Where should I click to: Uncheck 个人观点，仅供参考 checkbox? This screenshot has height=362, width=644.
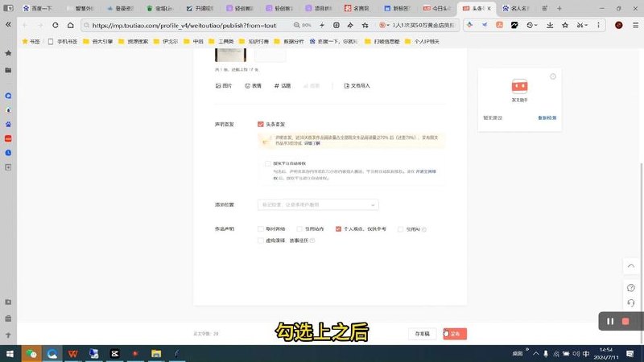338,229
